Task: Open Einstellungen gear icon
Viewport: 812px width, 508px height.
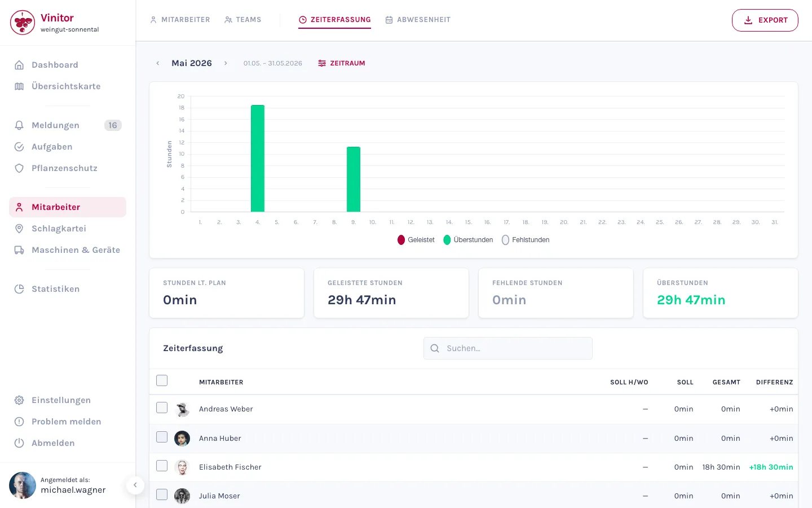Action: (19, 400)
